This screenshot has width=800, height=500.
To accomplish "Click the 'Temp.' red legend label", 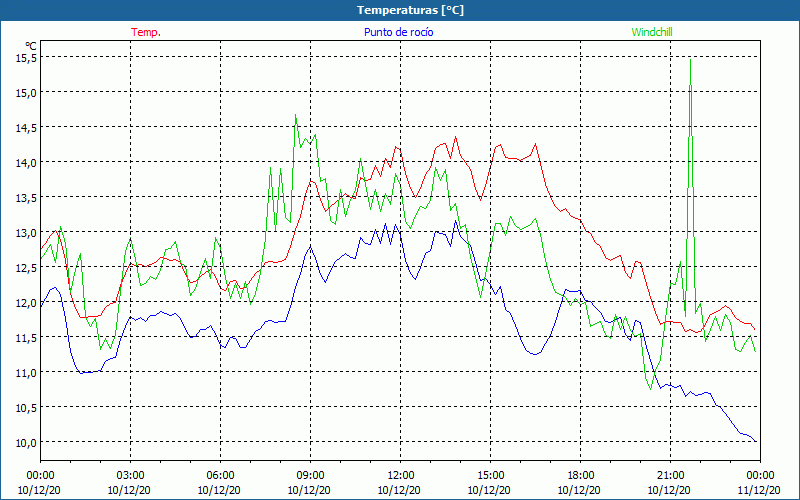I will tap(146, 32).
